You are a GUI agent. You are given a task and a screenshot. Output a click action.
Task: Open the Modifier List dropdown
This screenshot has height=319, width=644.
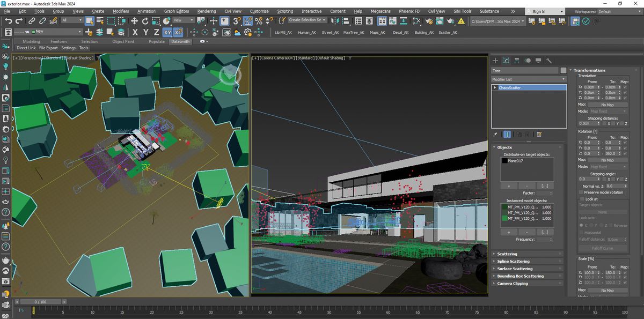(529, 79)
